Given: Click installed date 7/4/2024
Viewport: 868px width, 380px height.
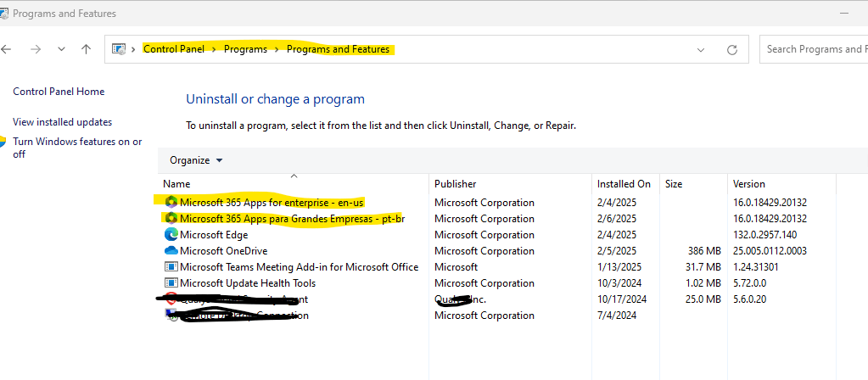Looking at the screenshot, I should point(617,316).
